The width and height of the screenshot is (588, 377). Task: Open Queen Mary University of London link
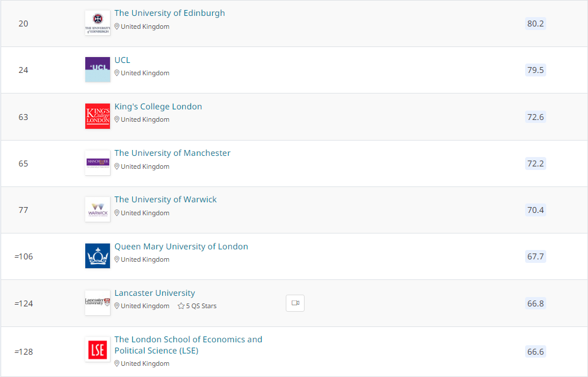181,246
